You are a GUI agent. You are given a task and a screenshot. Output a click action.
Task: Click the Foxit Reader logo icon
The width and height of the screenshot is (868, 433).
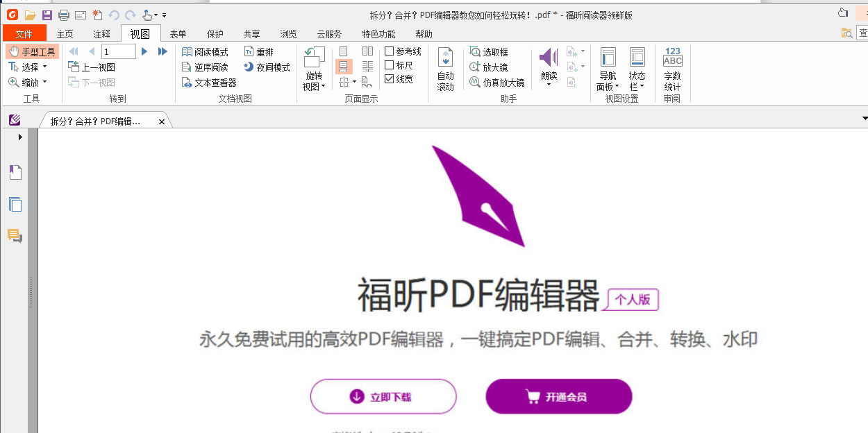click(x=12, y=15)
